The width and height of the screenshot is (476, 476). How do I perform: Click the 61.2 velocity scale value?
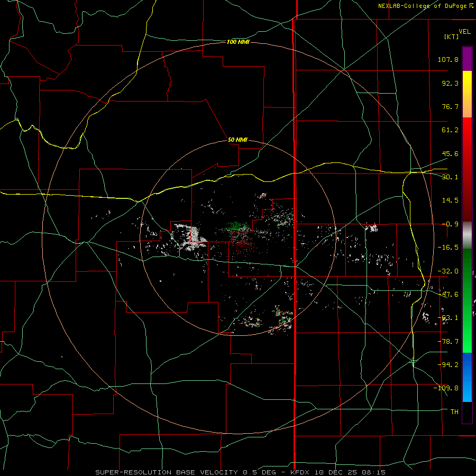[x=450, y=130]
